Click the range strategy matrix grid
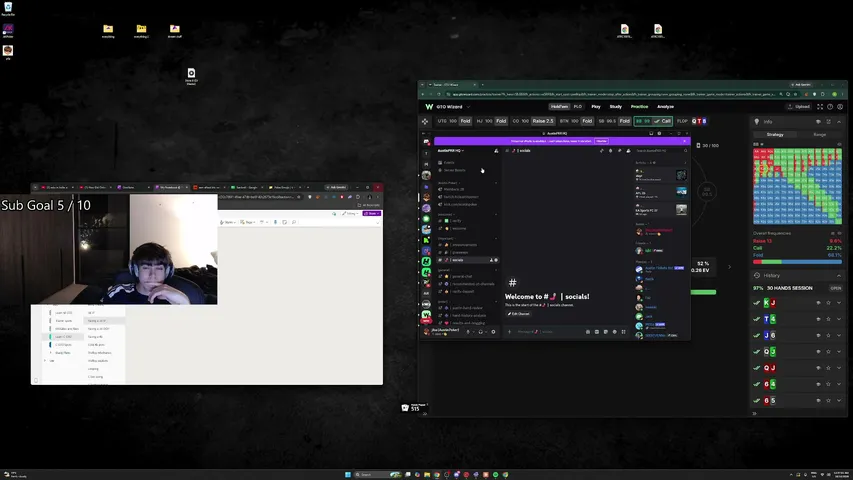The width and height of the screenshot is (853, 480). 797,186
